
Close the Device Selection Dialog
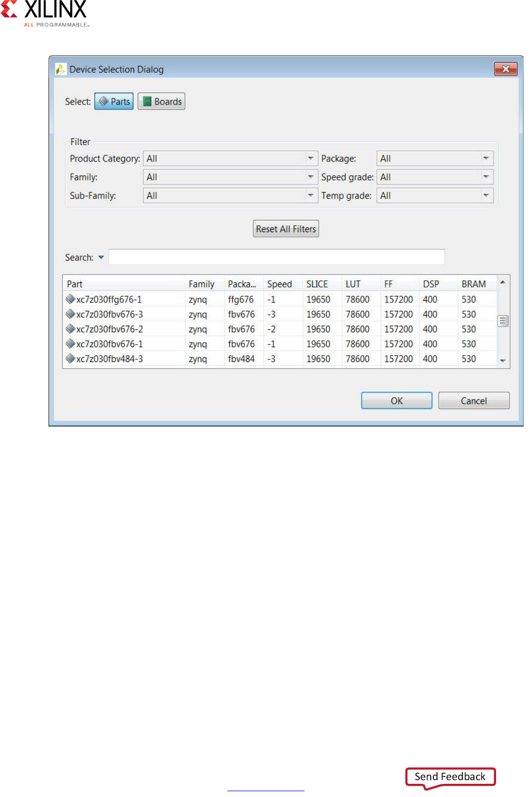pyautogui.click(x=506, y=69)
